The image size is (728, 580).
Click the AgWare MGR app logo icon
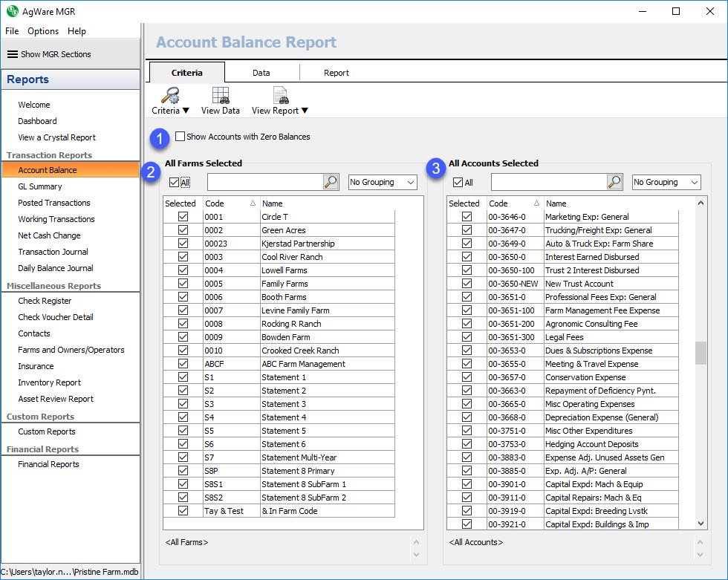point(13,11)
